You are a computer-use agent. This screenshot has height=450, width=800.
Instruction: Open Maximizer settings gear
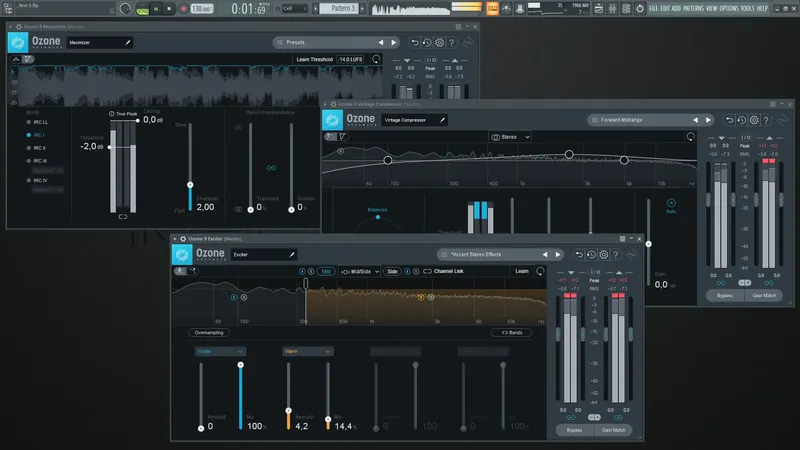(439, 43)
